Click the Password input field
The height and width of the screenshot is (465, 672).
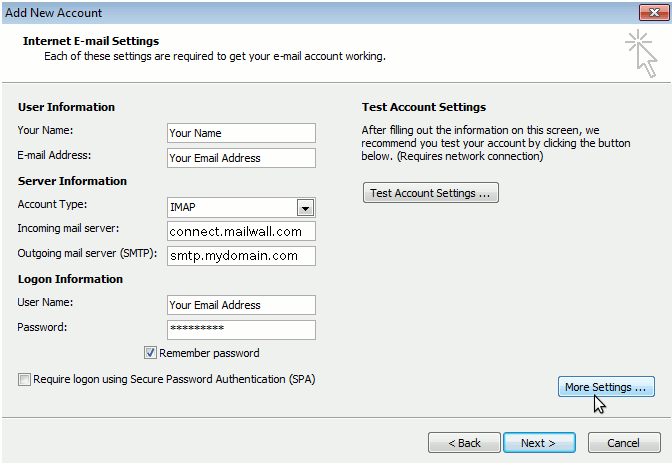tap(241, 330)
